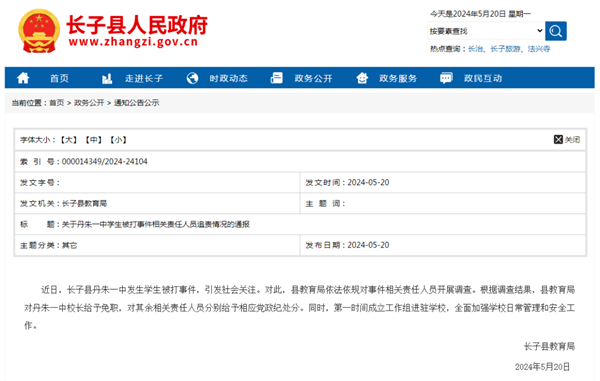Go to 政务公开 in the breadcrumb
The image size is (600, 381).
pyautogui.click(x=89, y=103)
